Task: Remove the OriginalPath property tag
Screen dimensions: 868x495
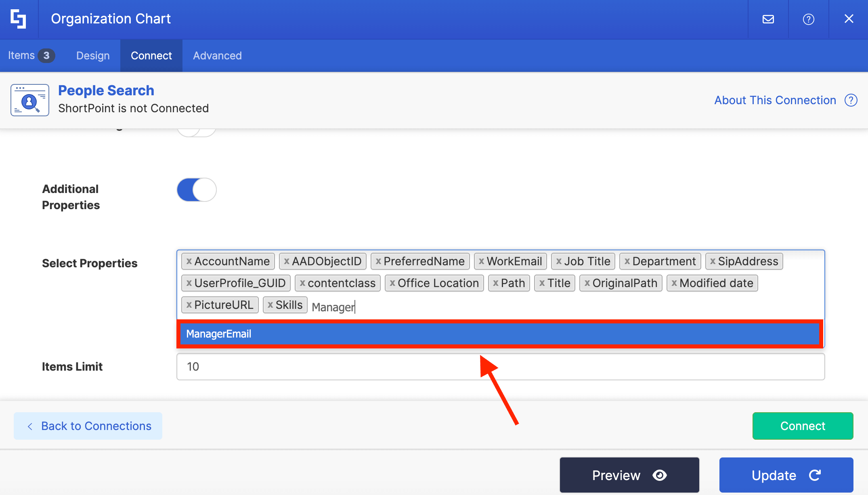Action: [x=587, y=283]
